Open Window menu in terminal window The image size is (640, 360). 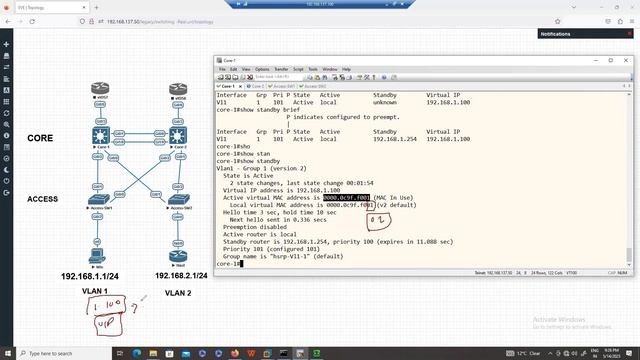coord(330,69)
